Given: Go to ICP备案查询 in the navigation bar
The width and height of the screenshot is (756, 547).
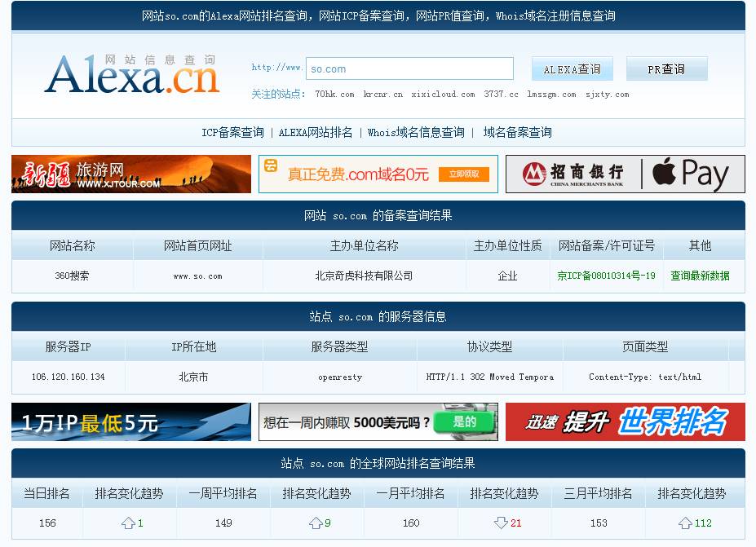Looking at the screenshot, I should 232,132.
